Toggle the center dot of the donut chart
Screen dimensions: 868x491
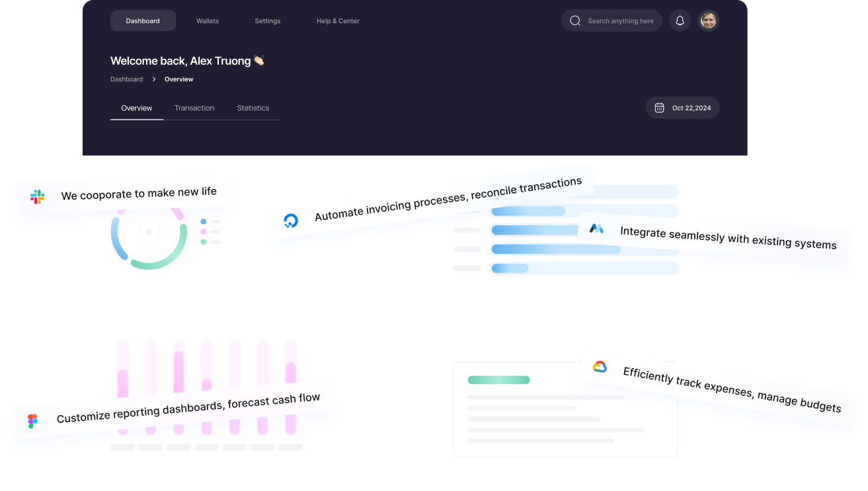(149, 231)
